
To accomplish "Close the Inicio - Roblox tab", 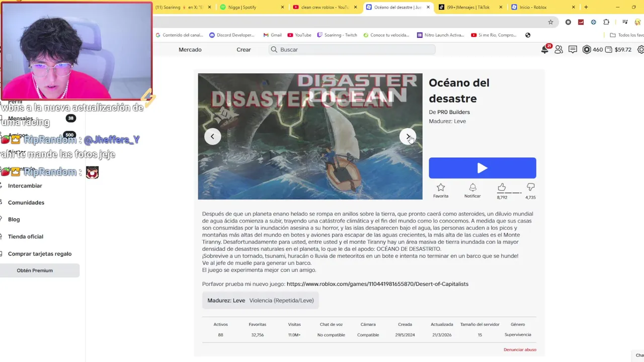I will pos(574,7).
